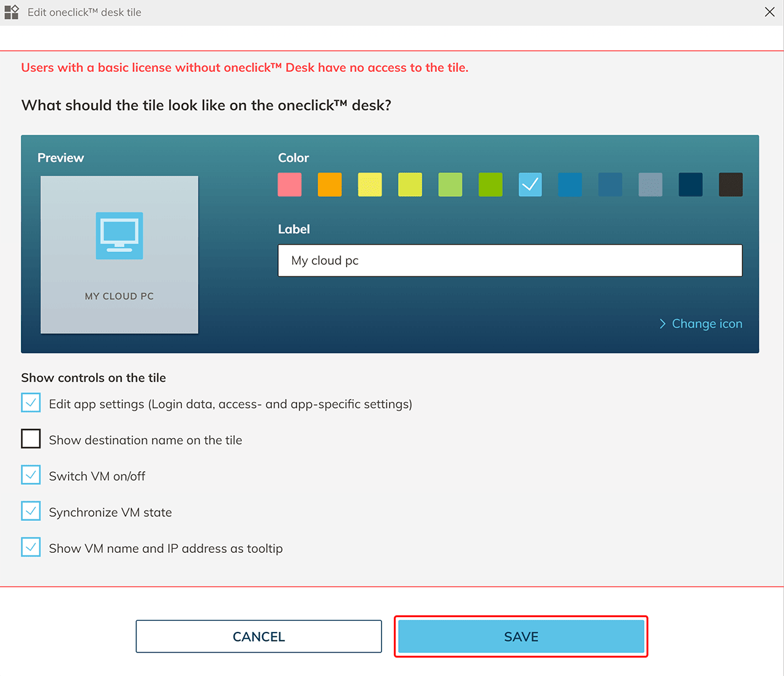
Task: Toggle the Switch VM on/off checkbox
Action: point(31,475)
